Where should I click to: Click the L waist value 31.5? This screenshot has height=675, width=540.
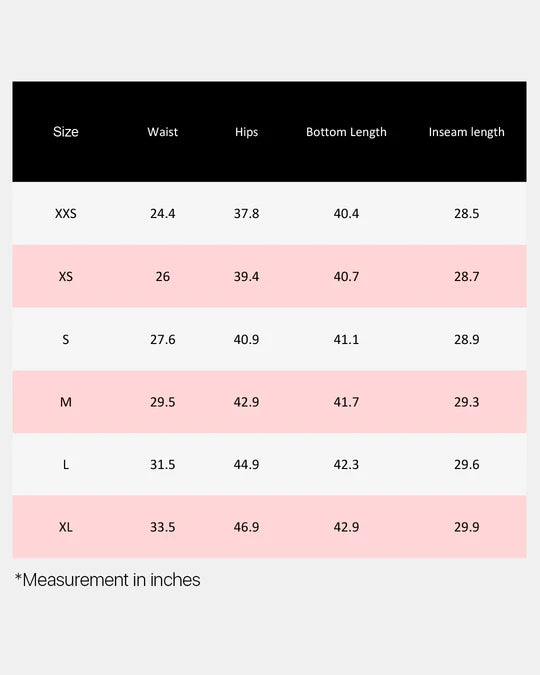[x=162, y=464]
